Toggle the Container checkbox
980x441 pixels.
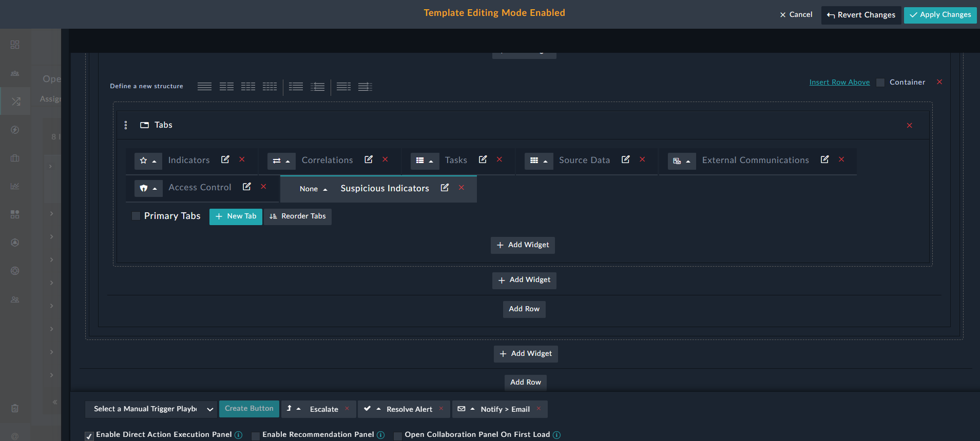(x=880, y=83)
